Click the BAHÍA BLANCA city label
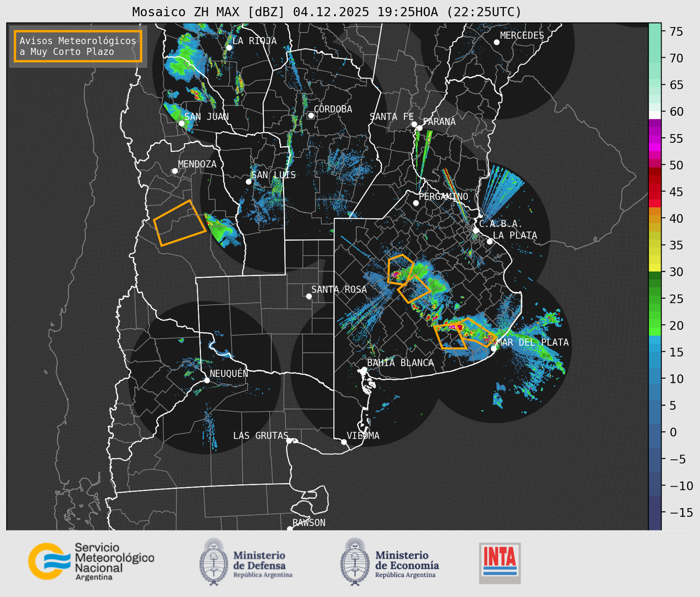The width and height of the screenshot is (700, 597). pyautogui.click(x=400, y=362)
